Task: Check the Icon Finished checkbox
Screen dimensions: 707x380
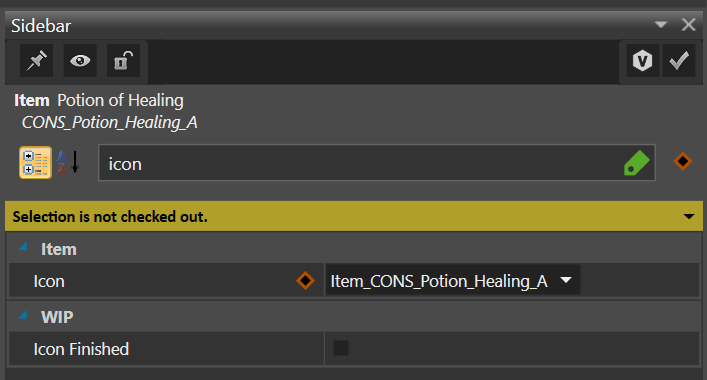Action: (x=341, y=348)
